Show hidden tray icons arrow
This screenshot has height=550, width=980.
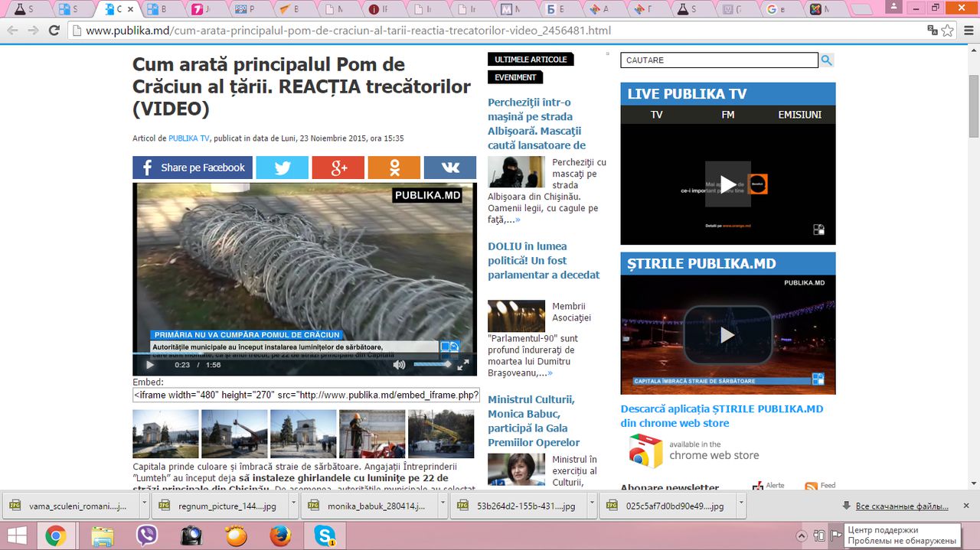[x=802, y=535]
